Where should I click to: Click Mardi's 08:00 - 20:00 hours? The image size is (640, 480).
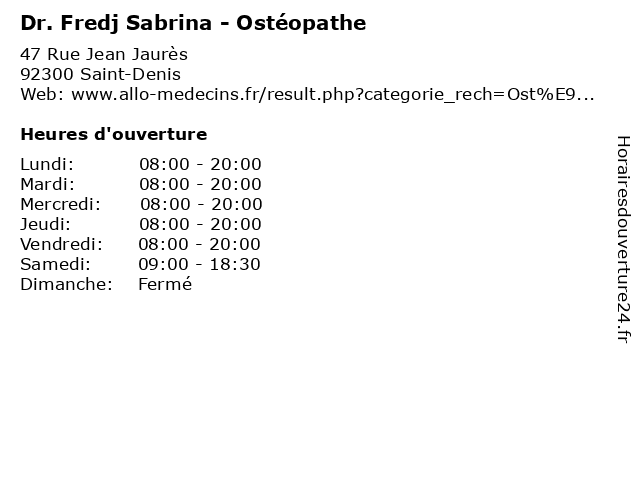[x=200, y=184]
